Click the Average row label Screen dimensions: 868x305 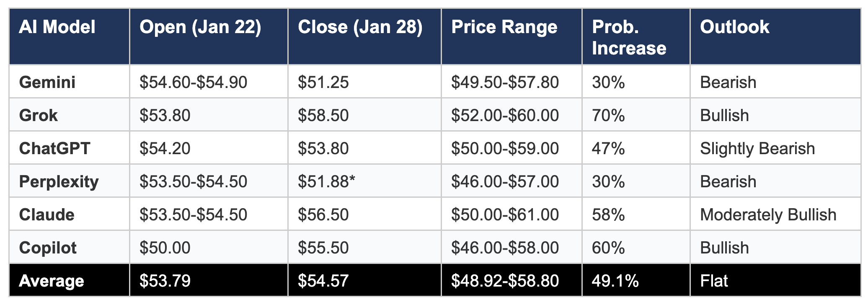tap(52, 281)
